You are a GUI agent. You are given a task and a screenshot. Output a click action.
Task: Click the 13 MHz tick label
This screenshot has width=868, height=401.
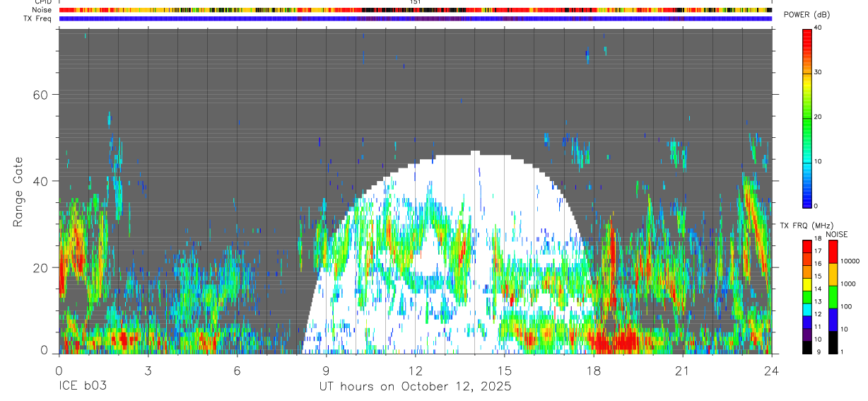[818, 302]
